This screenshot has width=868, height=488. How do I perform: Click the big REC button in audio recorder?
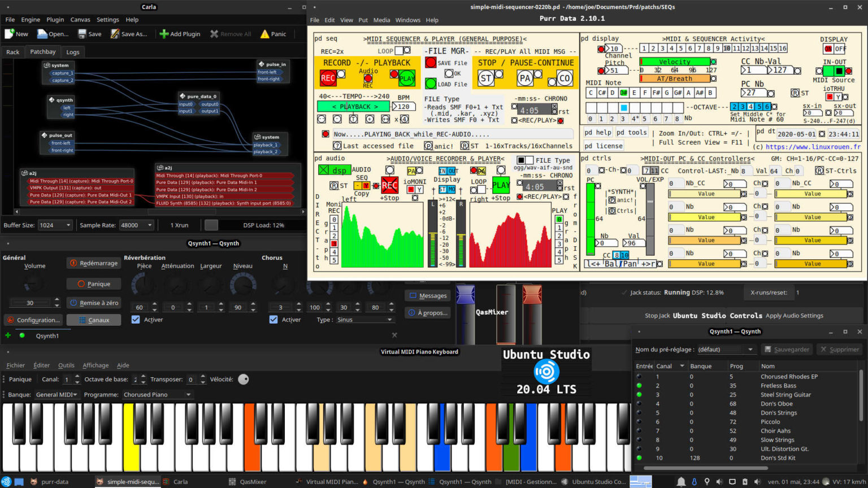(x=389, y=185)
